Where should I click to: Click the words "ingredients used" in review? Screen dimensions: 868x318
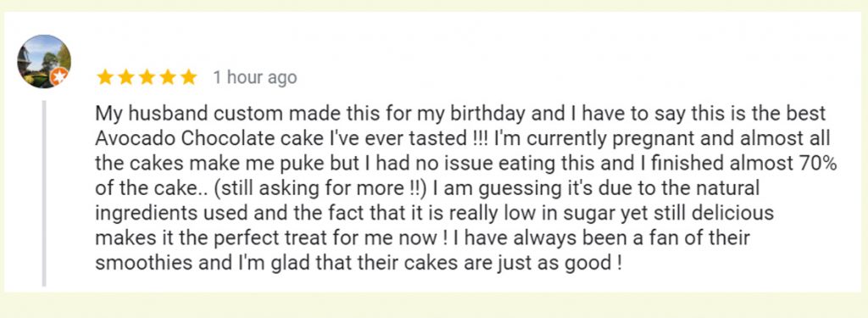click(x=167, y=214)
